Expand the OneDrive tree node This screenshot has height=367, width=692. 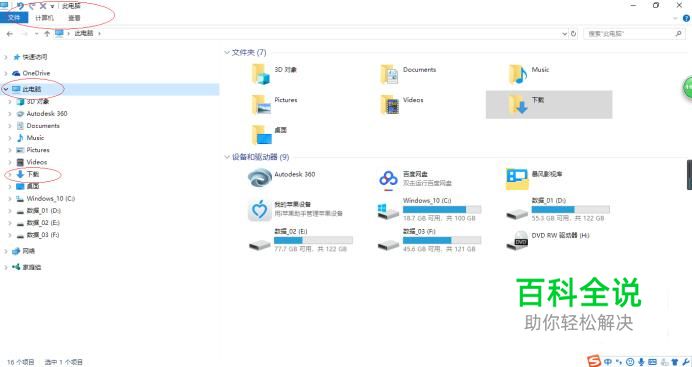coord(6,73)
